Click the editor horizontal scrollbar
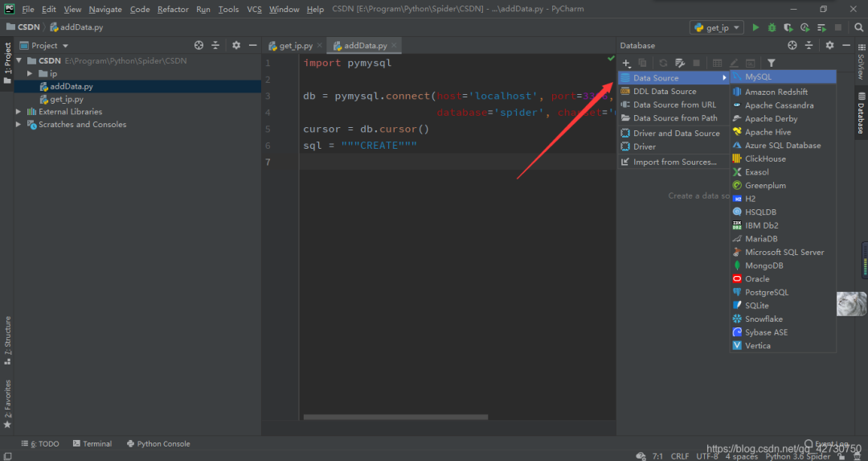 (395, 418)
